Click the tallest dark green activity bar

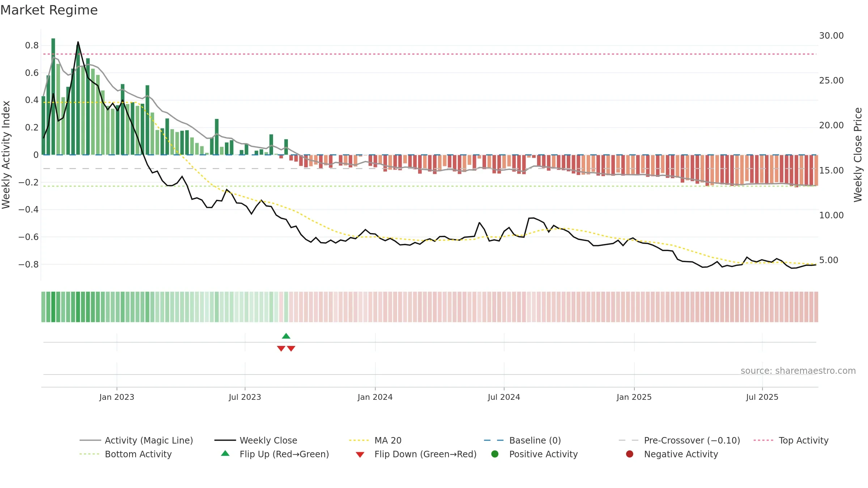tap(53, 97)
